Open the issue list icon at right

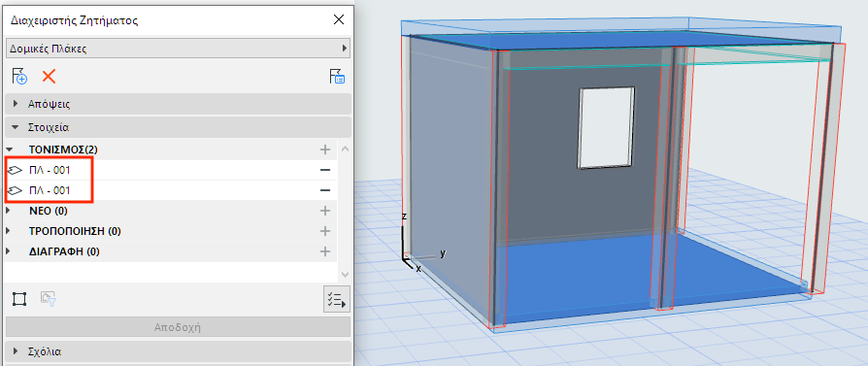click(x=338, y=77)
